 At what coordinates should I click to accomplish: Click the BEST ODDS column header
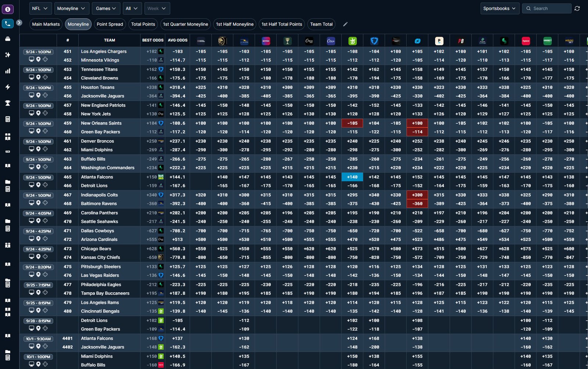pyautogui.click(x=153, y=40)
